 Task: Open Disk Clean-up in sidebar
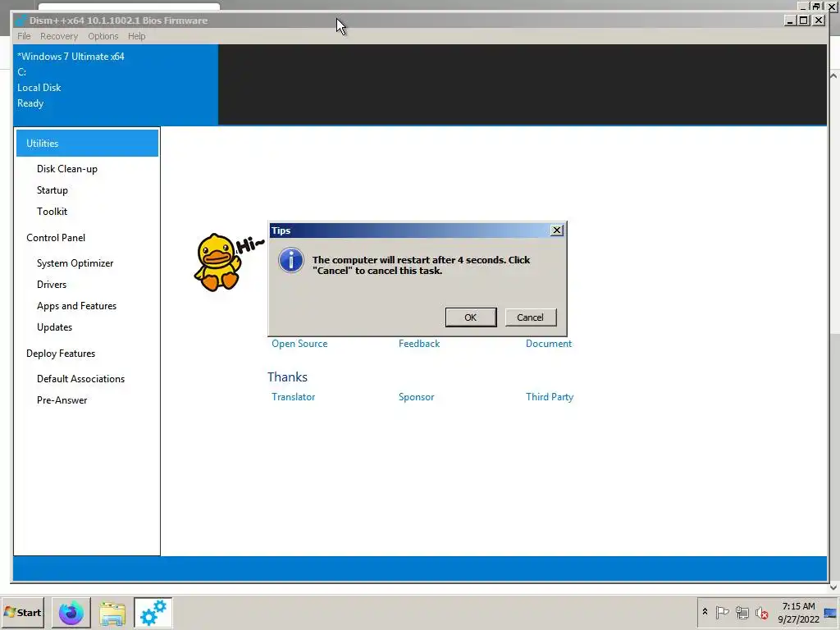(67, 169)
